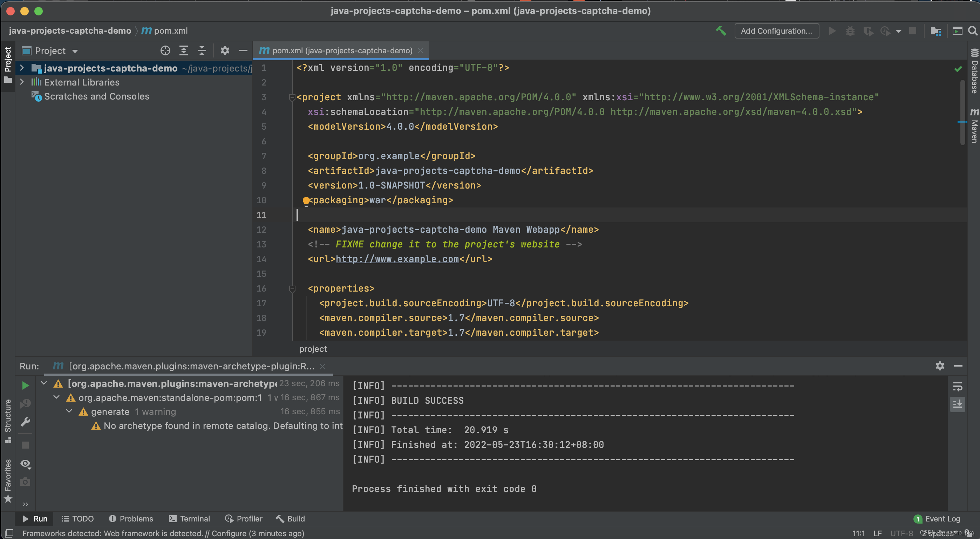Click the wrench icon in Run panel

pyautogui.click(x=26, y=422)
